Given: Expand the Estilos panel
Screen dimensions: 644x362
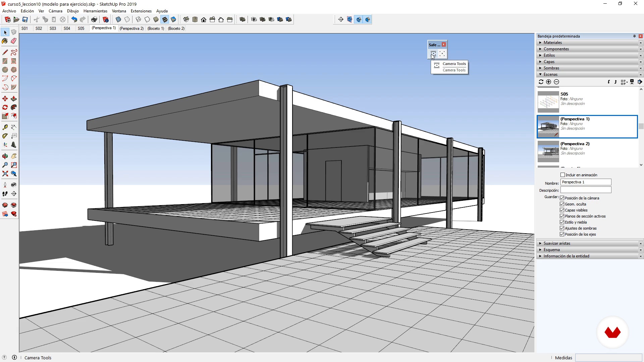Looking at the screenshot, I should point(587,55).
